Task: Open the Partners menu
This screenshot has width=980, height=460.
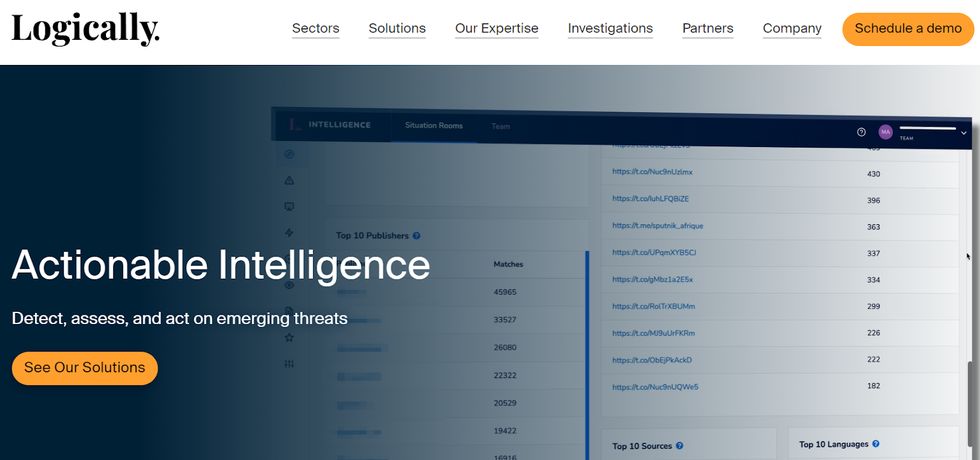Action: coord(707,28)
